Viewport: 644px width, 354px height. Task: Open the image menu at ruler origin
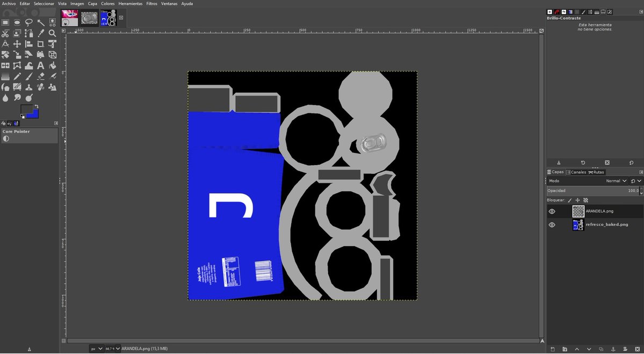[x=64, y=31]
